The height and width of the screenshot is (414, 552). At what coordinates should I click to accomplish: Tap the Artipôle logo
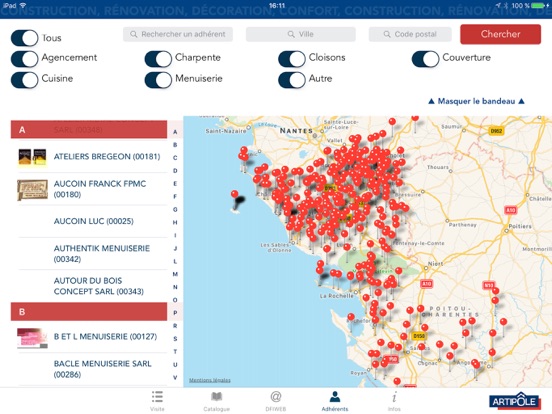(514, 401)
